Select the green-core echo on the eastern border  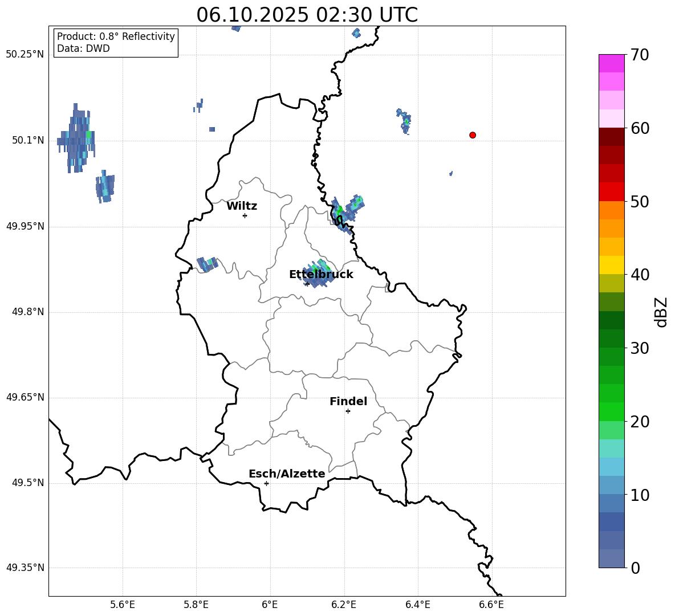click(x=346, y=213)
